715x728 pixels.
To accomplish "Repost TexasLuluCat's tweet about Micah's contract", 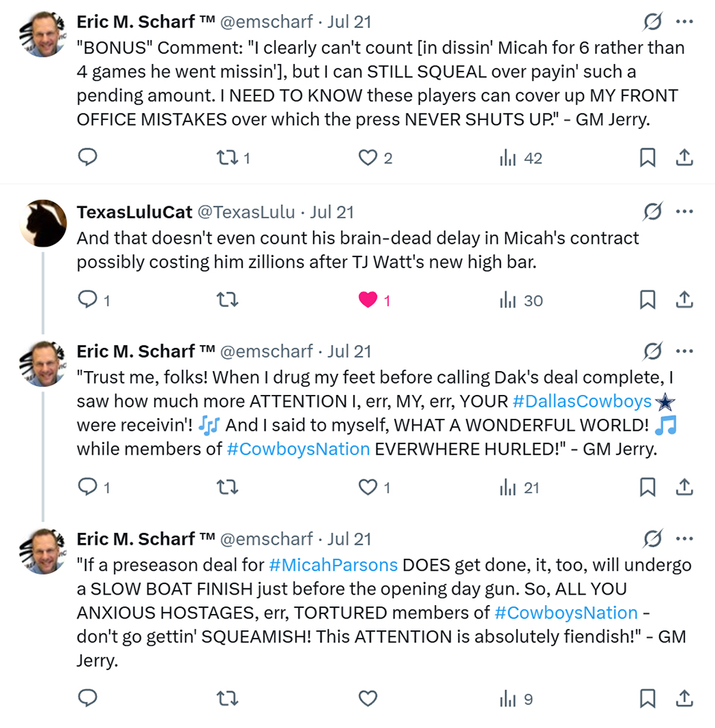I will coord(226,300).
